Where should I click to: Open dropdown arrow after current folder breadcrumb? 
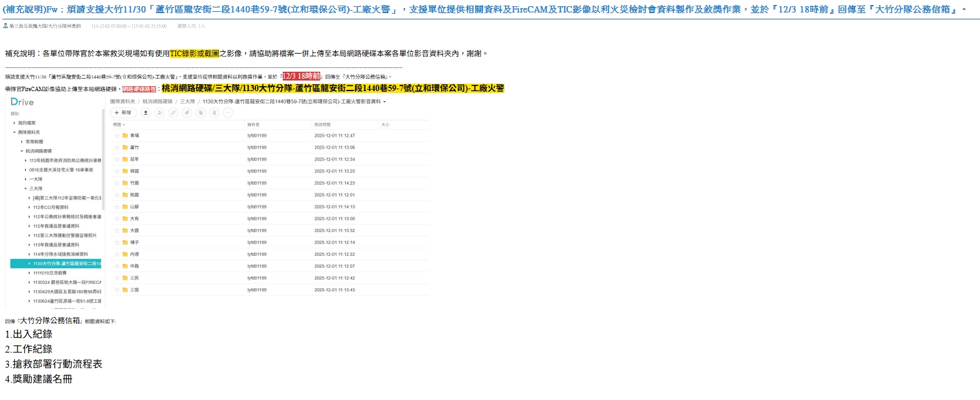point(385,102)
